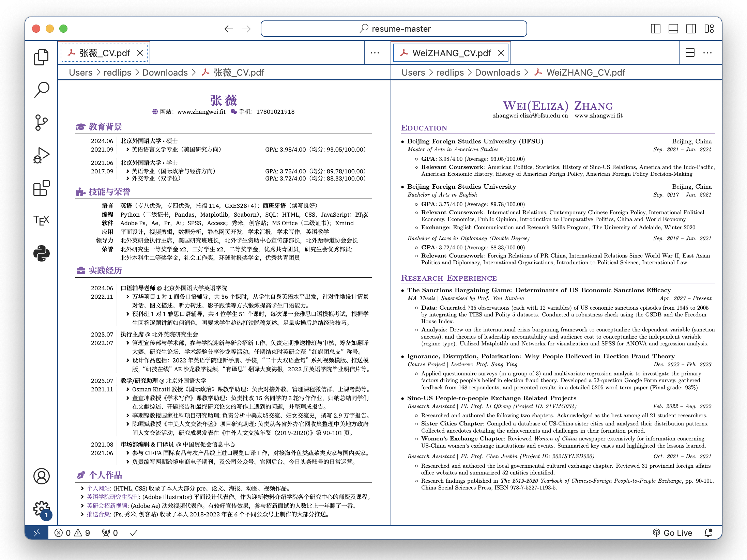The image size is (747, 560).
Task: Go back in navigation history
Action: click(229, 29)
